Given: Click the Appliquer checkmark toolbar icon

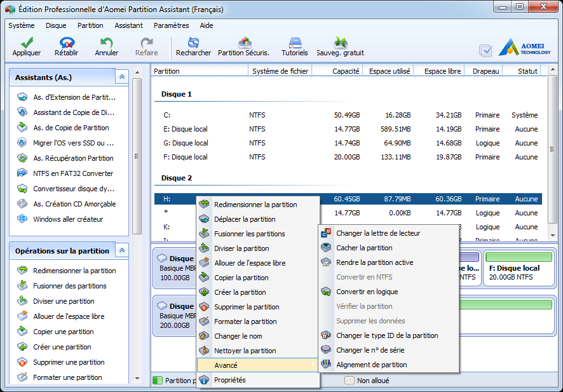Looking at the screenshot, I should pos(27,43).
